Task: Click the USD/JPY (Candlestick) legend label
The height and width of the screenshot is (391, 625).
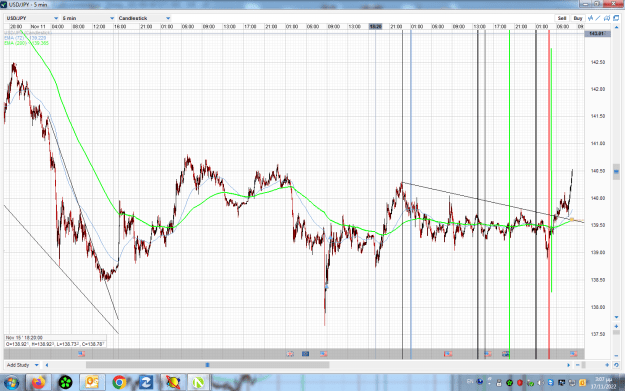Action: click(28, 33)
